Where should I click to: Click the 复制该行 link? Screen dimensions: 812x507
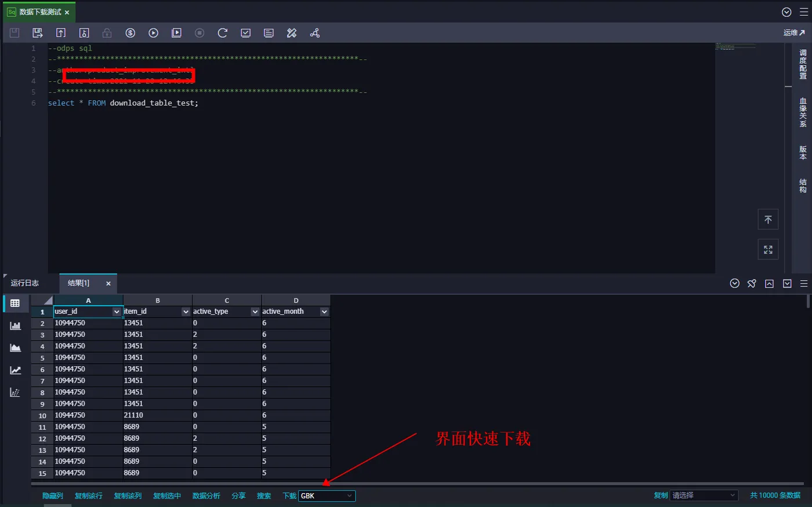(89, 496)
